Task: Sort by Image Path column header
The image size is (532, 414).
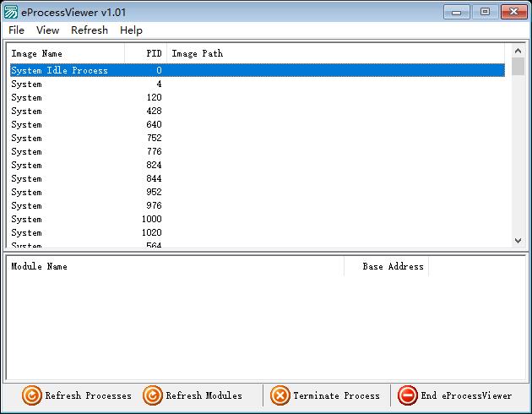Action: pyautogui.click(x=336, y=53)
